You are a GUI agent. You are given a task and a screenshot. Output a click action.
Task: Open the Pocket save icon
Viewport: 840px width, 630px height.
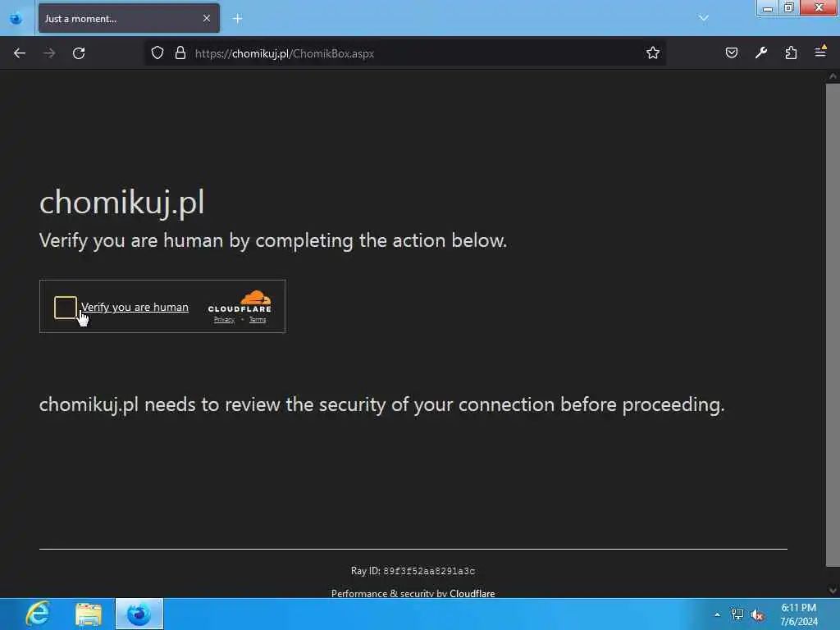point(731,52)
